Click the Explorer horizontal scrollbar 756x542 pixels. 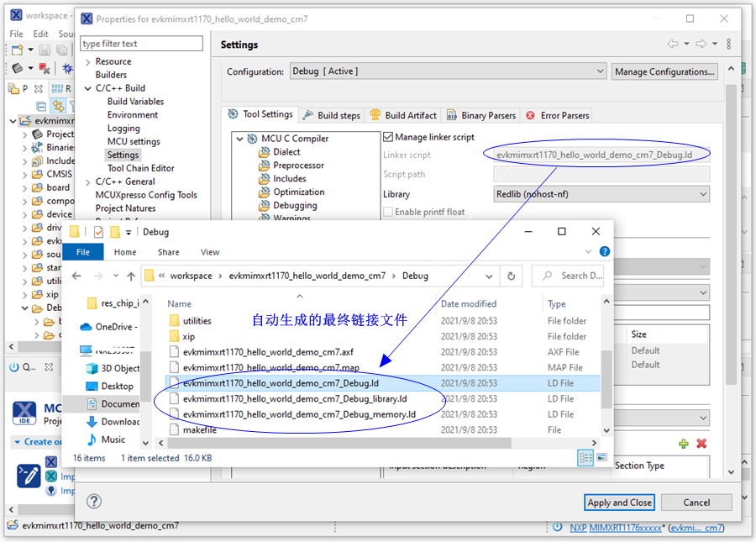click(x=339, y=443)
